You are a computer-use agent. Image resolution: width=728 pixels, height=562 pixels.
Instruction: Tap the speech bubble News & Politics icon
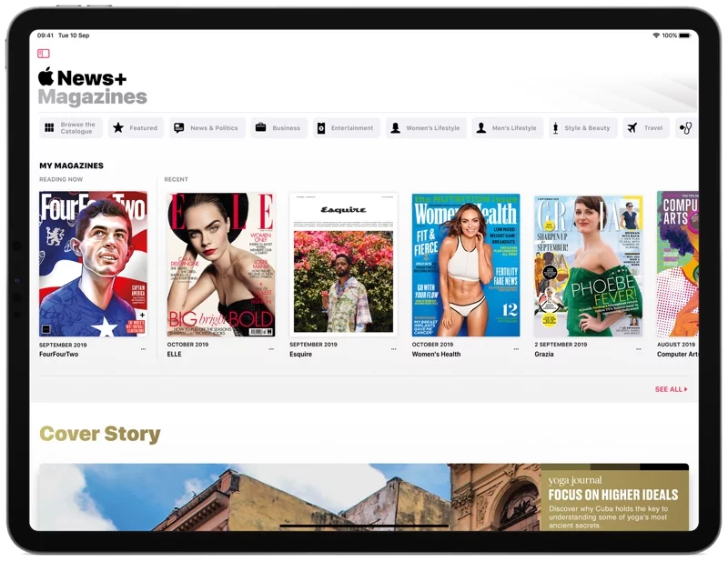[x=178, y=127]
